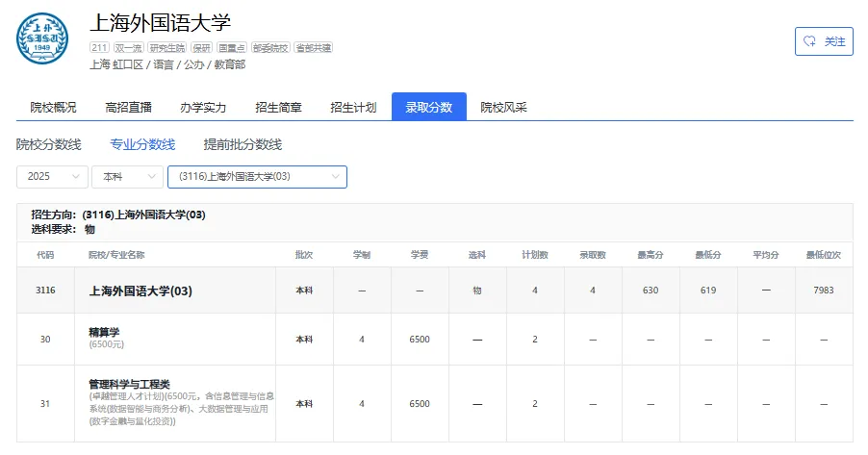Switch to 院校分数线 sub-tab
868x455 pixels.
(x=49, y=144)
